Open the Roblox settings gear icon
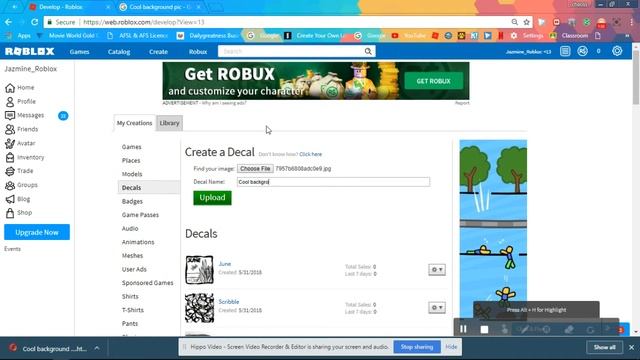The height and width of the screenshot is (360, 640). click(x=617, y=51)
